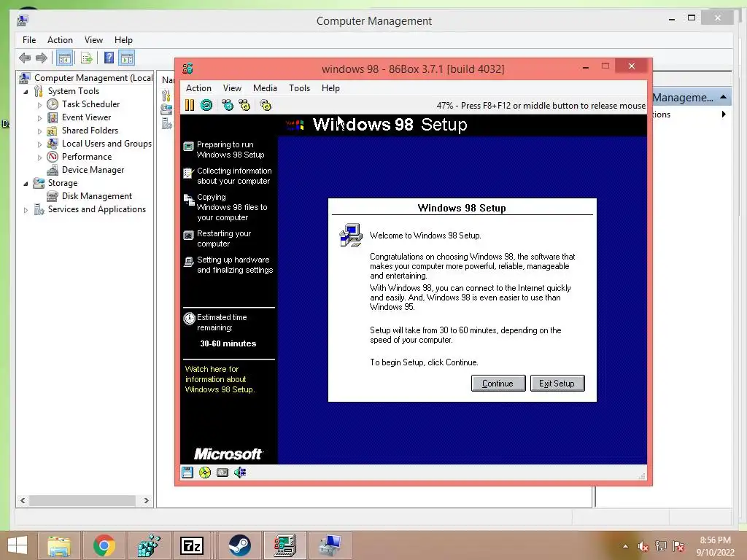This screenshot has width=747, height=560.
Task: Select Device Manager in the tree
Action: pyautogui.click(x=93, y=170)
